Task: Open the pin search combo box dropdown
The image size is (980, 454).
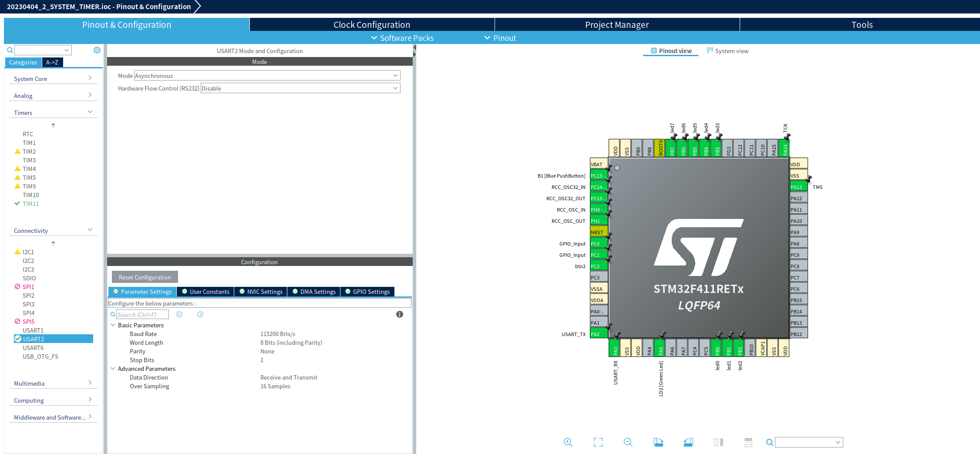Action: pyautogui.click(x=838, y=442)
